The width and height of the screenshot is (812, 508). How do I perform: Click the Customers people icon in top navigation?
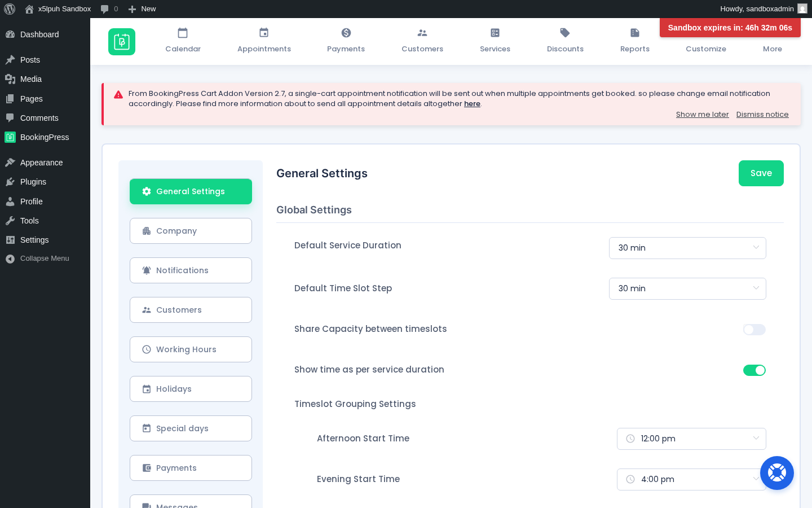coord(422,33)
